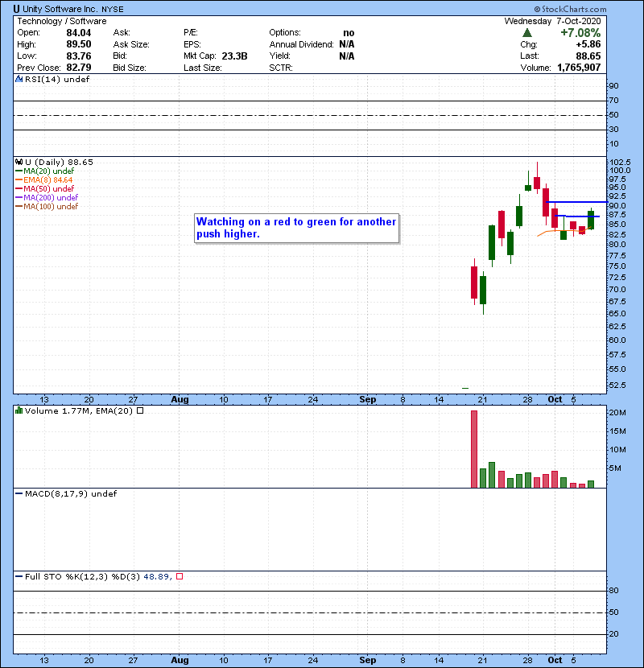
Task: Click the 'Technology / Software' sector label
Action: (x=62, y=21)
